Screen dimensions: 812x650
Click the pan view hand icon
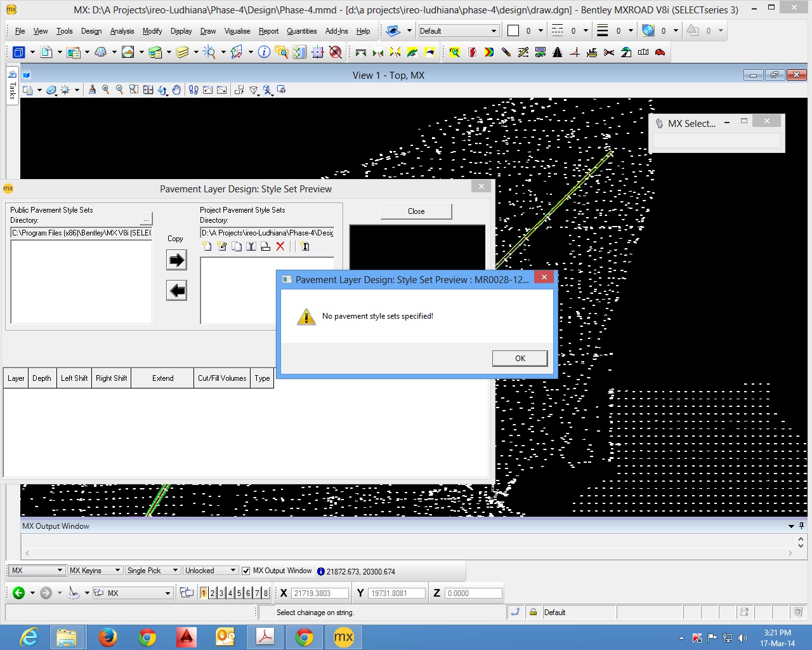pyautogui.click(x=176, y=90)
